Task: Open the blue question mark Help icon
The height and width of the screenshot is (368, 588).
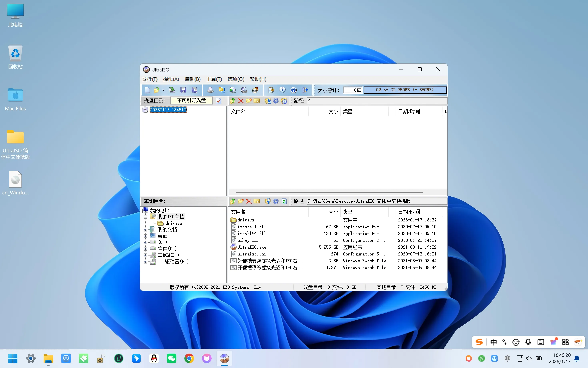Action: [x=294, y=90]
